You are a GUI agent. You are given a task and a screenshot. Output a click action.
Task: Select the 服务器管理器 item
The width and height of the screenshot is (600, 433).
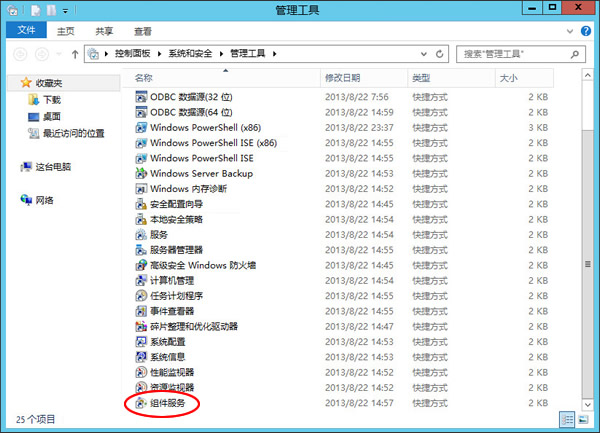coord(176,250)
